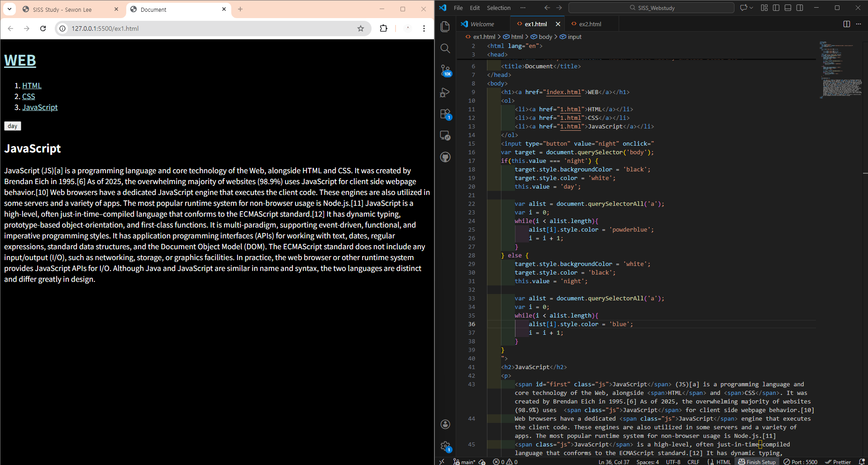The width and height of the screenshot is (868, 465).
Task: Toggle the primary side bar layout button
Action: click(x=776, y=8)
